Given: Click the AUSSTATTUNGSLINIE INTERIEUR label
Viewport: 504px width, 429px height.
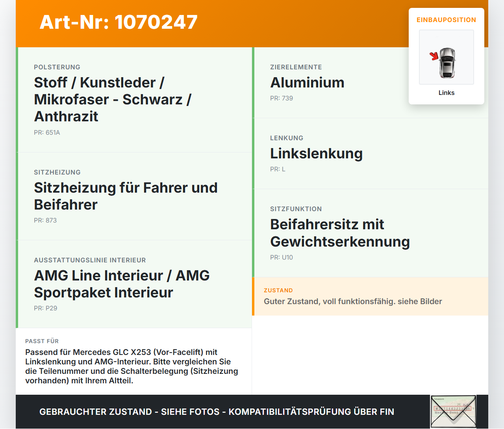Looking at the screenshot, I should pyautogui.click(x=90, y=260).
